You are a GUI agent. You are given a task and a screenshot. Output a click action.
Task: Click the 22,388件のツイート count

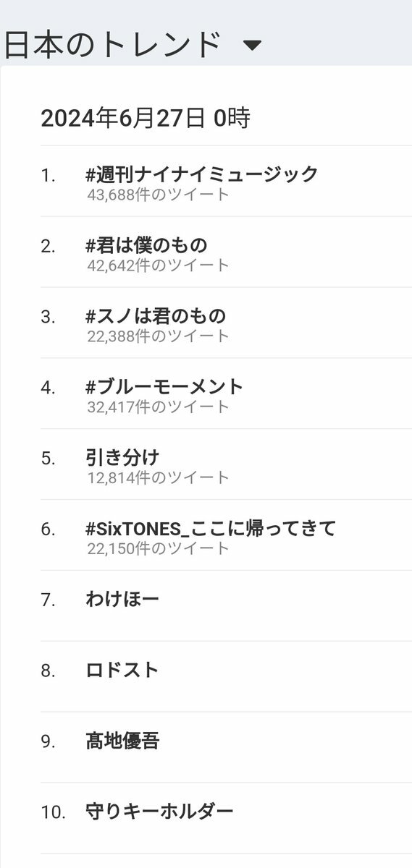[157, 336]
